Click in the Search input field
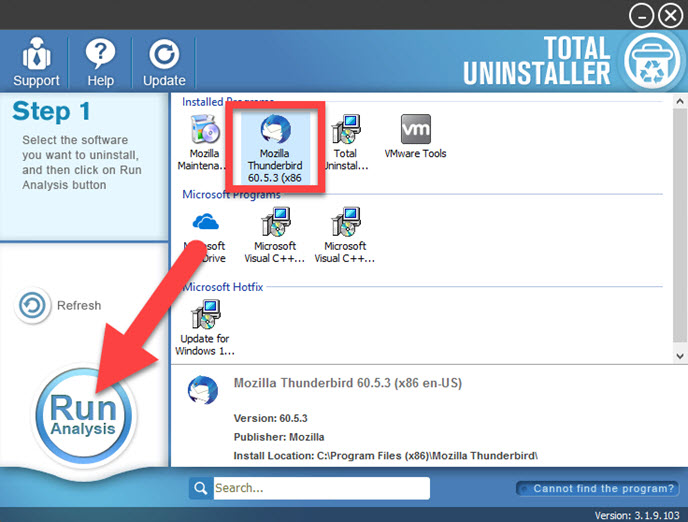 [322, 488]
